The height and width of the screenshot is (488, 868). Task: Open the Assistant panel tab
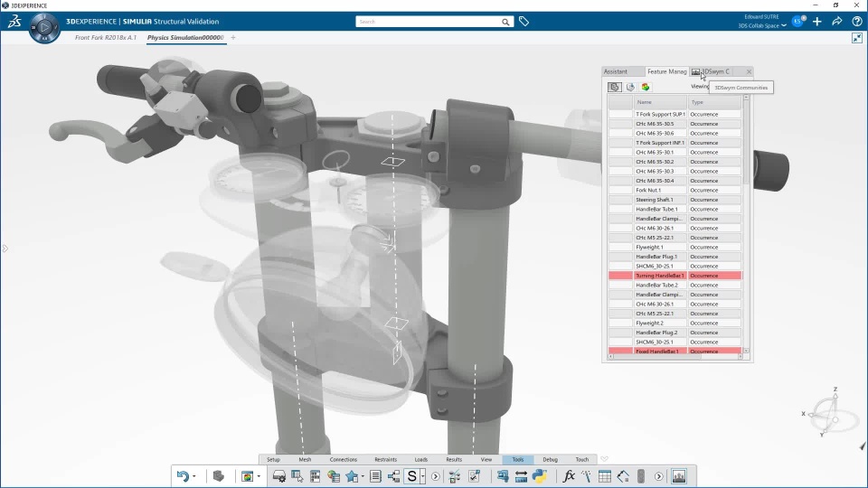[x=616, y=71]
